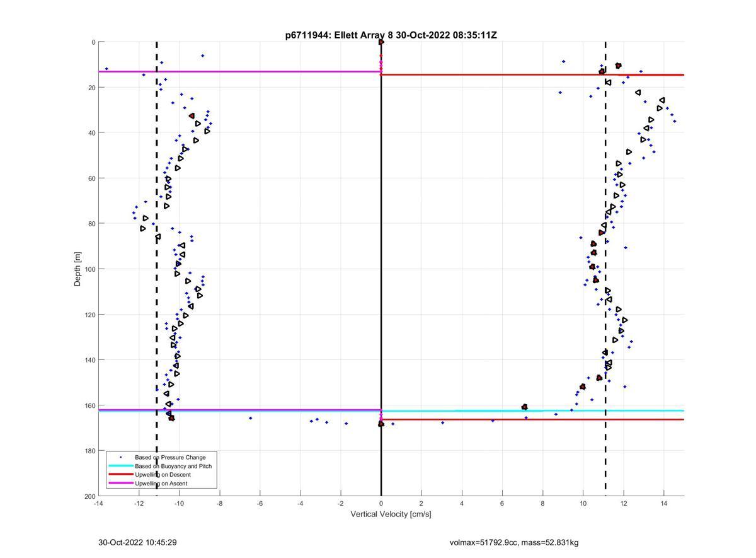Click the depth tick label 200
The image size is (756, 558).
[89, 496]
